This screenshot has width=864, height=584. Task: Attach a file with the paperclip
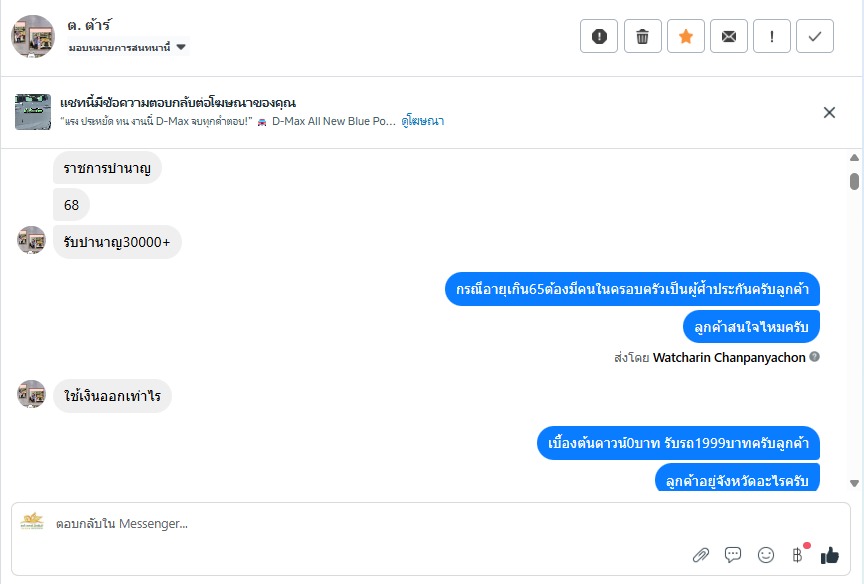coord(701,554)
